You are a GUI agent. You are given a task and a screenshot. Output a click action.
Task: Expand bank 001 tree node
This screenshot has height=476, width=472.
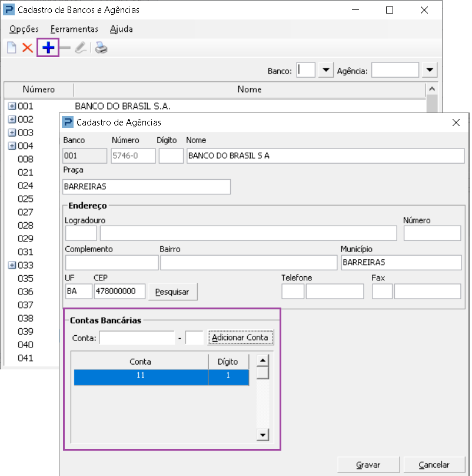[x=12, y=106]
